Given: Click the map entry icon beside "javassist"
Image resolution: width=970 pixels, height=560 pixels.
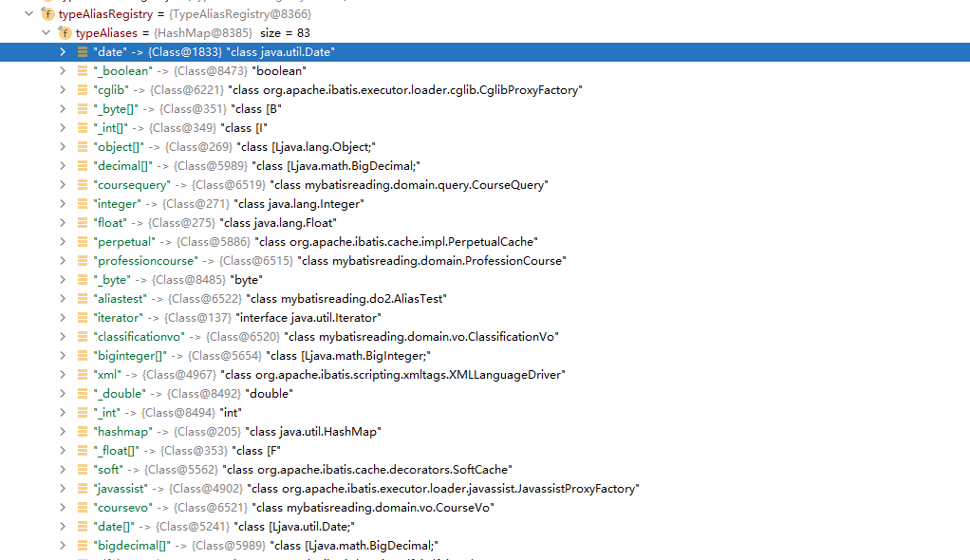Looking at the screenshot, I should pyautogui.click(x=83, y=488).
